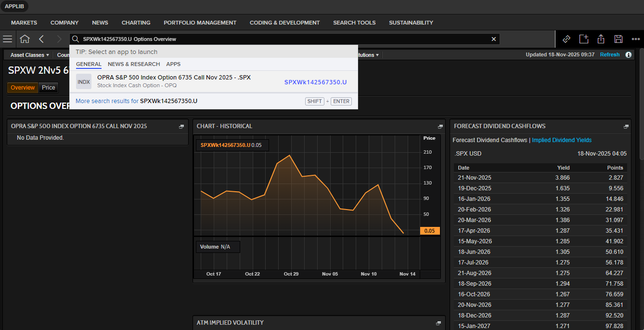Viewport: 644px width, 330px height.
Task: Click the vertical scrollbar on right edge
Action: pos(642,104)
